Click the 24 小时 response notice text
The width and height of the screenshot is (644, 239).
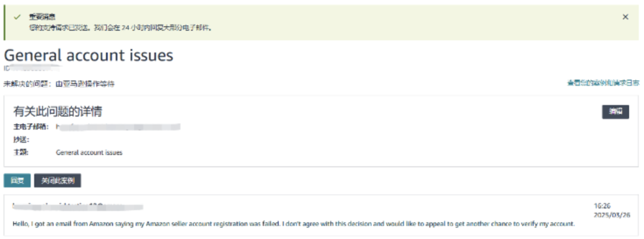tap(120, 29)
